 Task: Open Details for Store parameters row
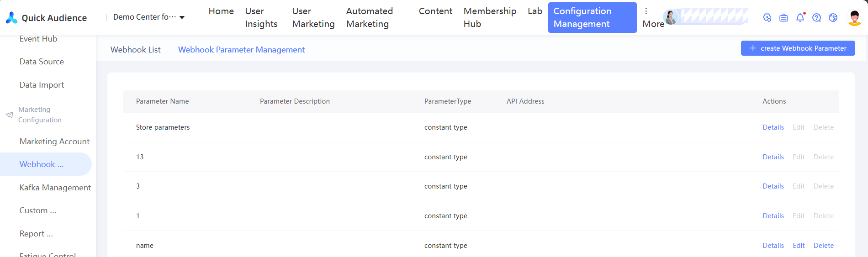pyautogui.click(x=773, y=127)
